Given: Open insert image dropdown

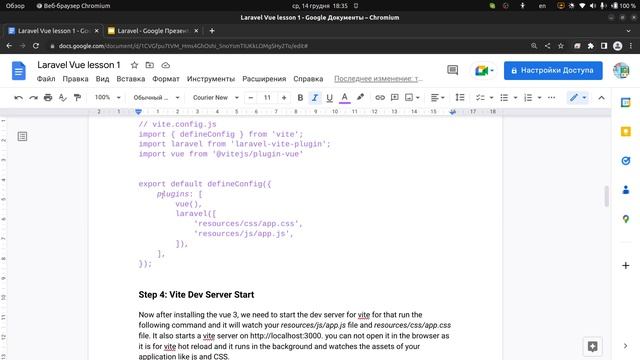Looking at the screenshot, I should click(x=412, y=98).
